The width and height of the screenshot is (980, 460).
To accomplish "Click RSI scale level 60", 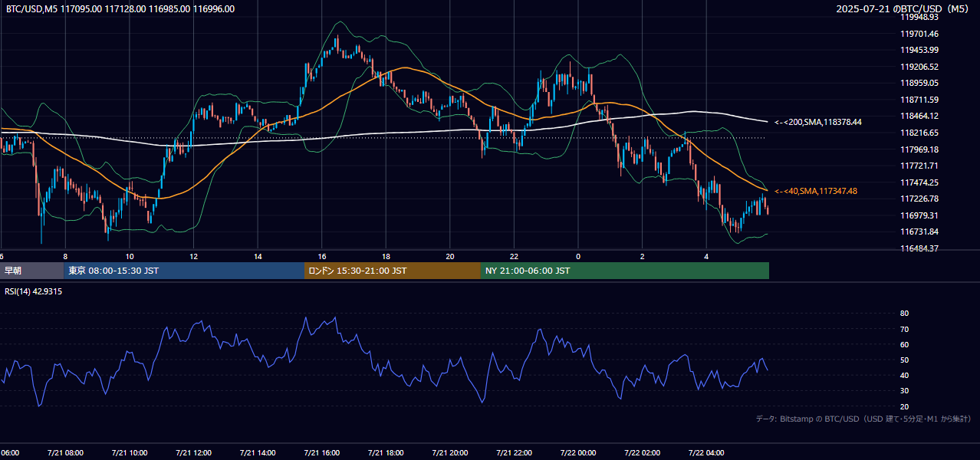I will [904, 344].
